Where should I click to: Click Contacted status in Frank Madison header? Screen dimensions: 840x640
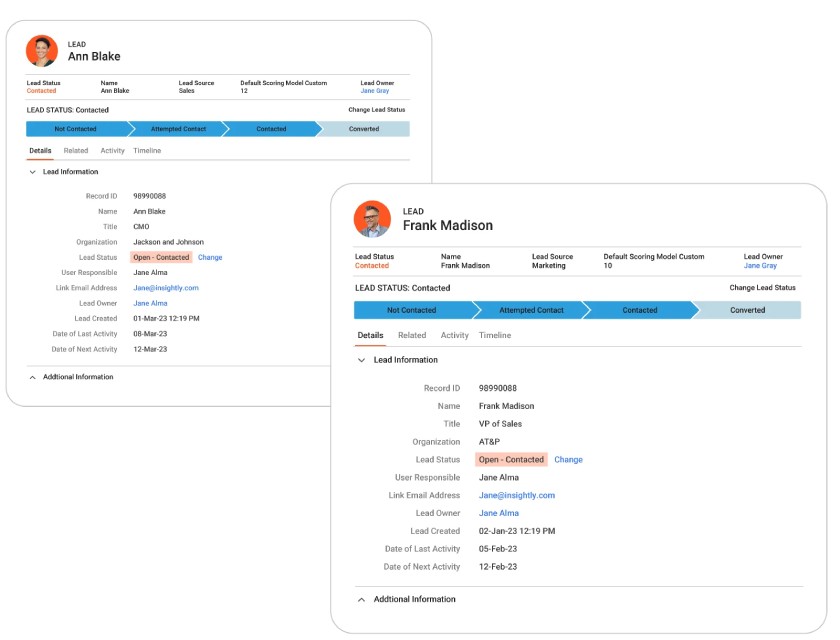click(372, 266)
